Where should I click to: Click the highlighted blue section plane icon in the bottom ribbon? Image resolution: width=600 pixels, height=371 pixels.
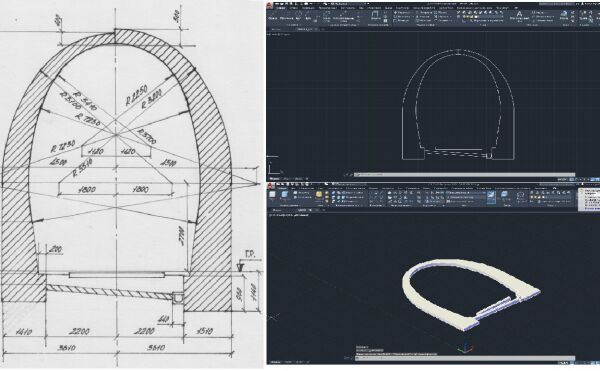point(491,197)
